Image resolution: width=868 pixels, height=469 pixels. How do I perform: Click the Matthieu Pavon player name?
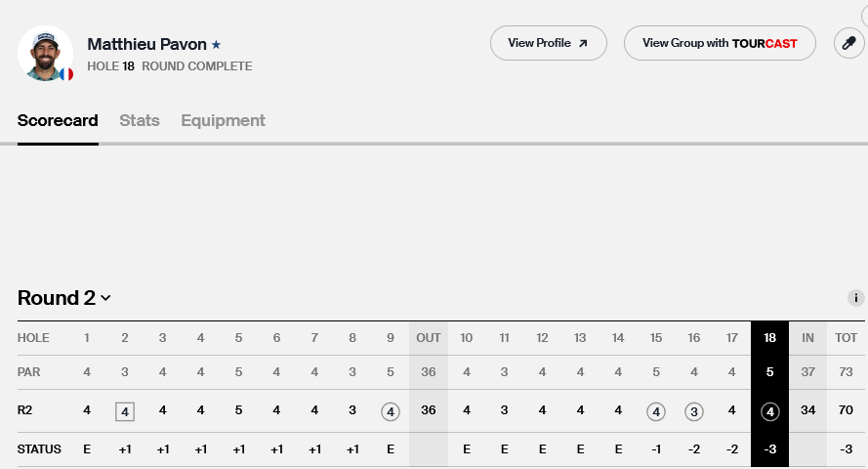coord(146,44)
